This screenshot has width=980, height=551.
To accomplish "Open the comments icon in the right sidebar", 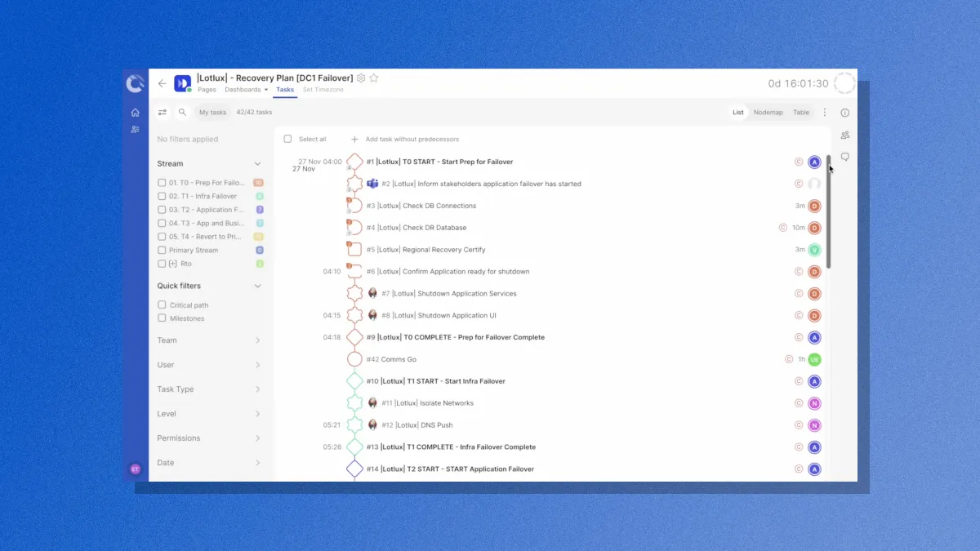I will click(x=844, y=156).
